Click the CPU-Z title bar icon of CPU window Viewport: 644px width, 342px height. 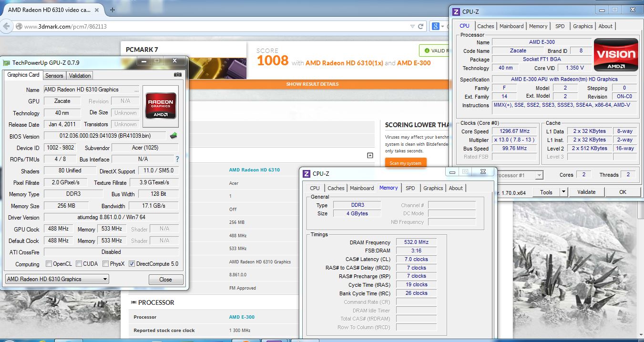[456, 12]
